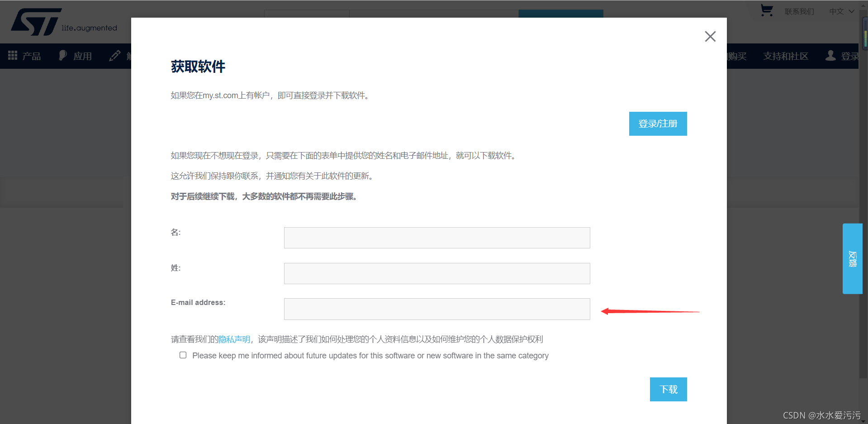The image size is (868, 424).
Task: Open the 隐私声明 privacy statement link
Action: pos(234,339)
